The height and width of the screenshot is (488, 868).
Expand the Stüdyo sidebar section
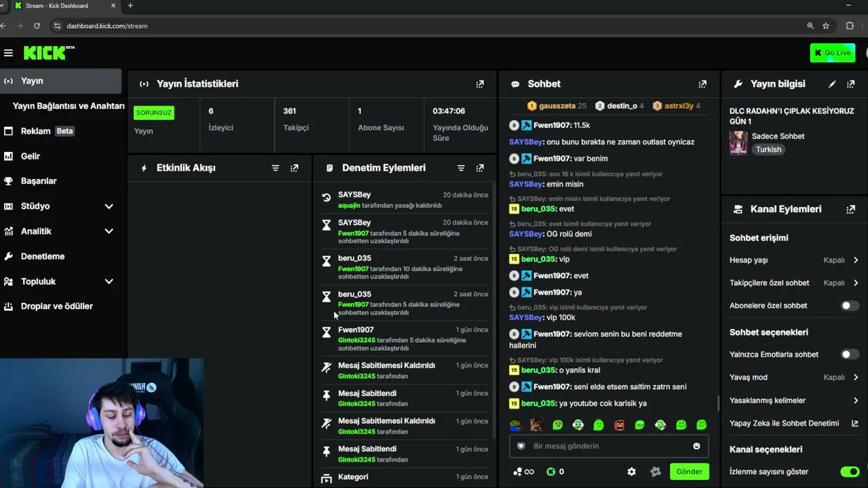[x=108, y=206]
